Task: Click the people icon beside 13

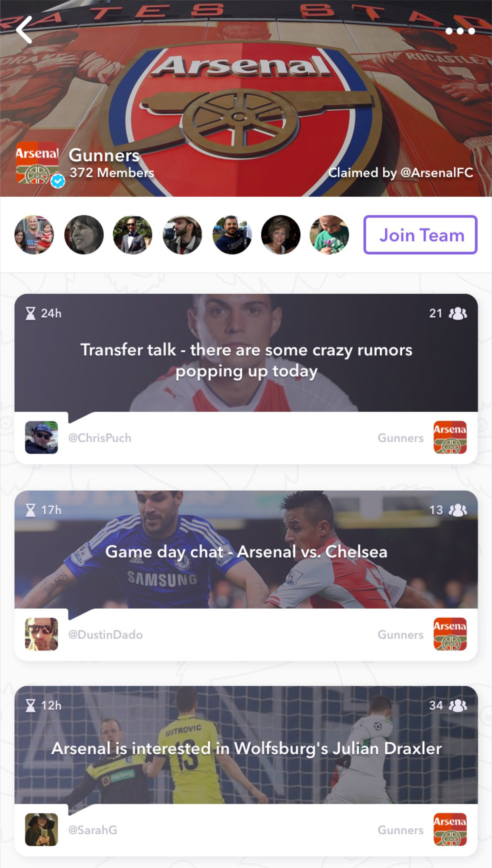Action: tap(458, 510)
